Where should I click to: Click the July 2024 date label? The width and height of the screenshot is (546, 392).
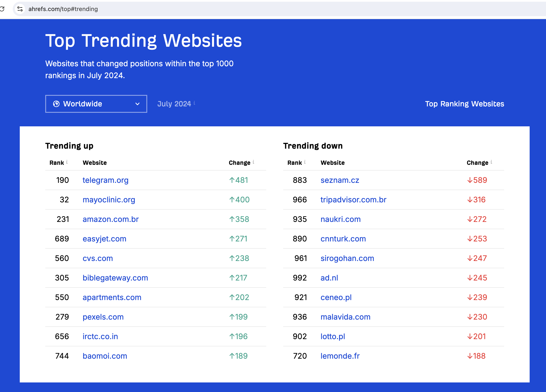coord(174,104)
